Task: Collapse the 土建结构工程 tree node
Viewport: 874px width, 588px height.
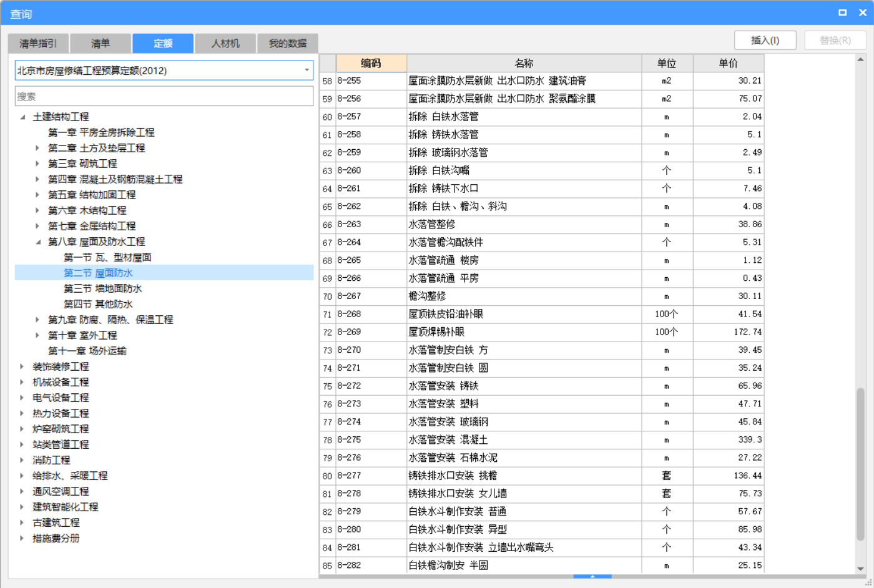Action: [x=22, y=117]
